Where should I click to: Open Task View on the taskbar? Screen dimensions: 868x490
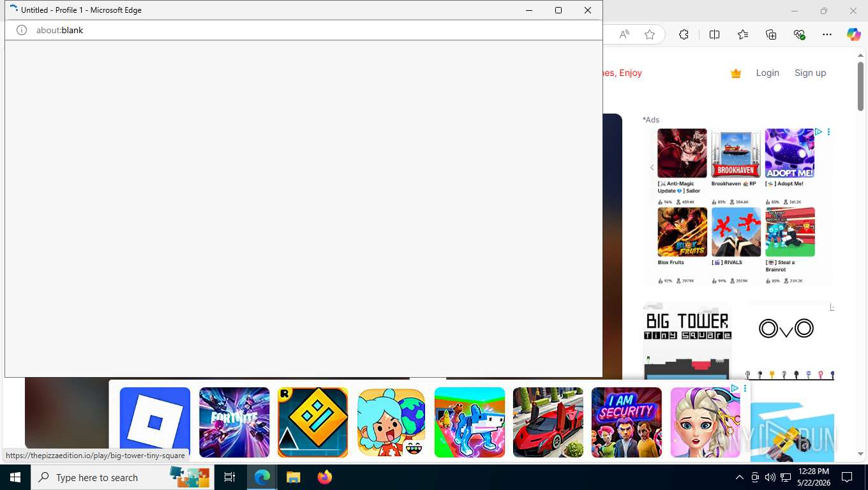230,477
